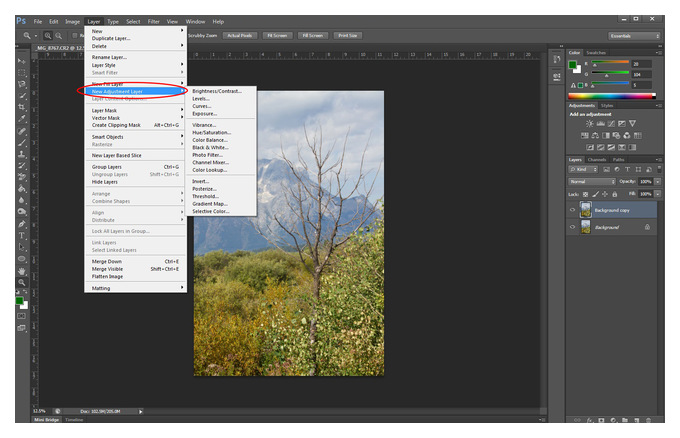680x438 pixels.
Task: Toggle visibility of the Background layer
Action: coord(572,227)
